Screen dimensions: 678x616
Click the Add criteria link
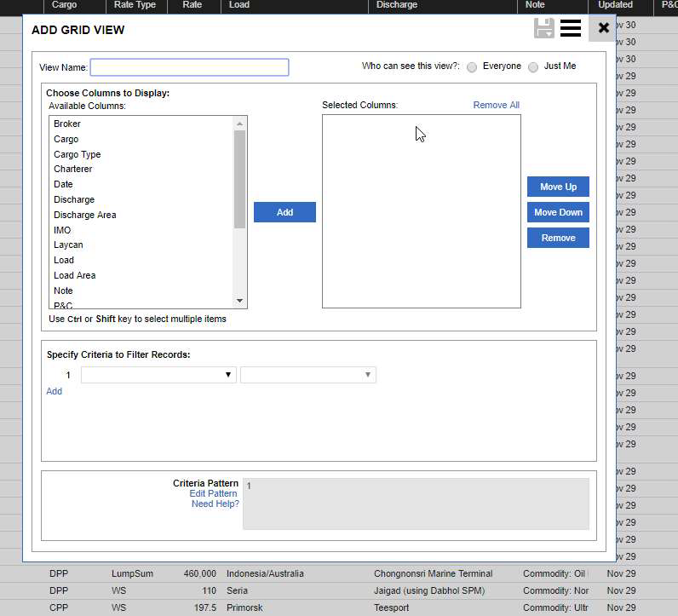pyautogui.click(x=55, y=392)
